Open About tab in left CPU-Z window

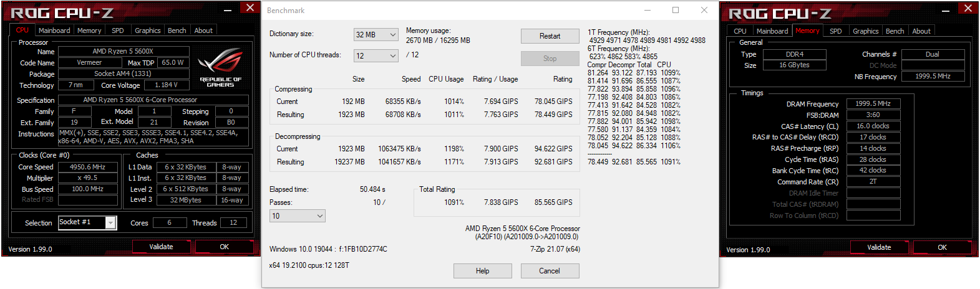[203, 31]
